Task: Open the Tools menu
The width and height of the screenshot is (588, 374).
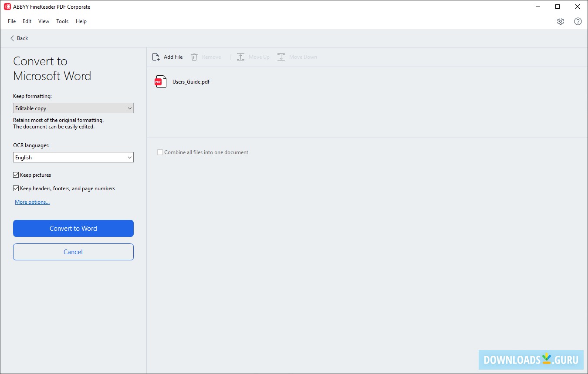Action: click(62, 21)
